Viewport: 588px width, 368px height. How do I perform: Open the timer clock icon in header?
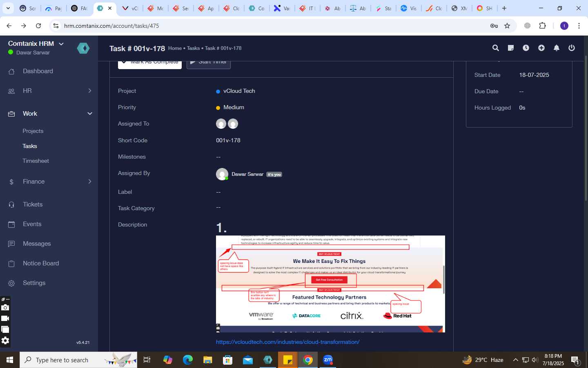coord(526,48)
